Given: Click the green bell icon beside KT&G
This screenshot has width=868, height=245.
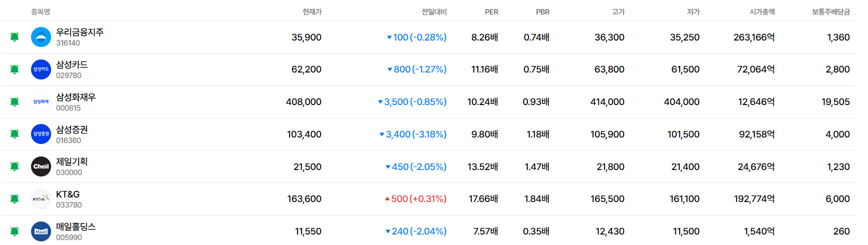Looking at the screenshot, I should pos(15,199).
